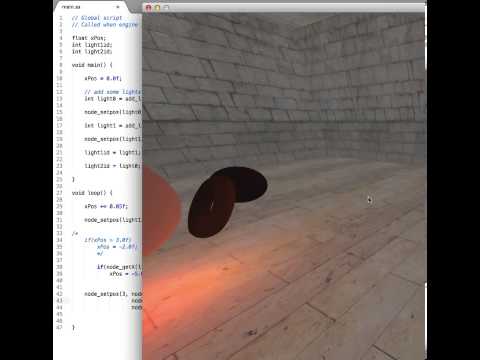The image size is (480, 360).
Task: Click the 'node_setpos(3, nod' line
Action: tap(113, 294)
